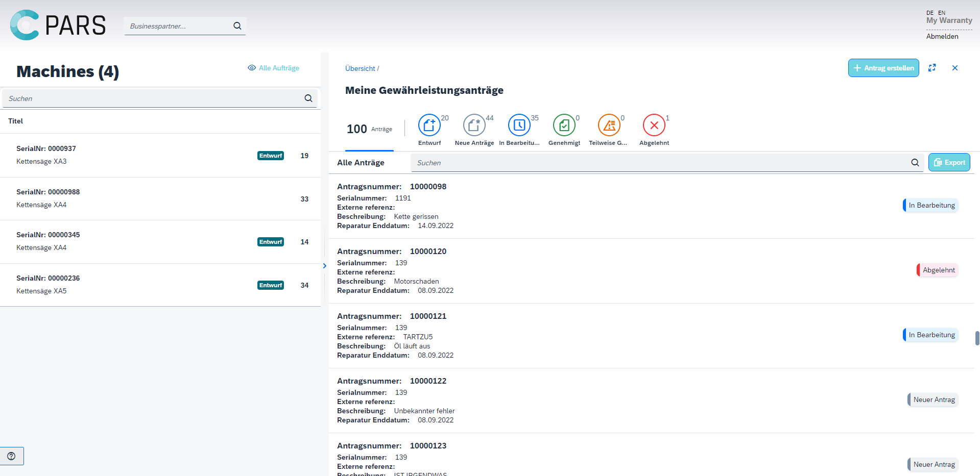The height and width of the screenshot is (476, 980).
Task: Go to Übersicht breadcrumb
Action: click(x=360, y=68)
